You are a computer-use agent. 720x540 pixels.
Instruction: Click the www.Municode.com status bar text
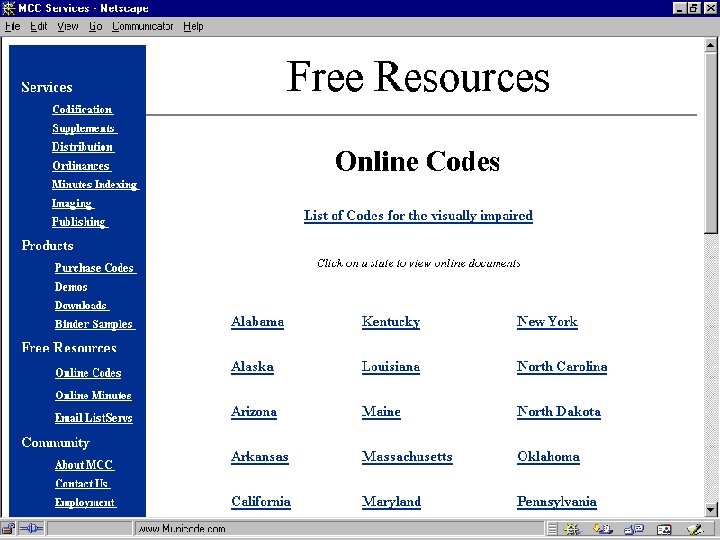182,529
